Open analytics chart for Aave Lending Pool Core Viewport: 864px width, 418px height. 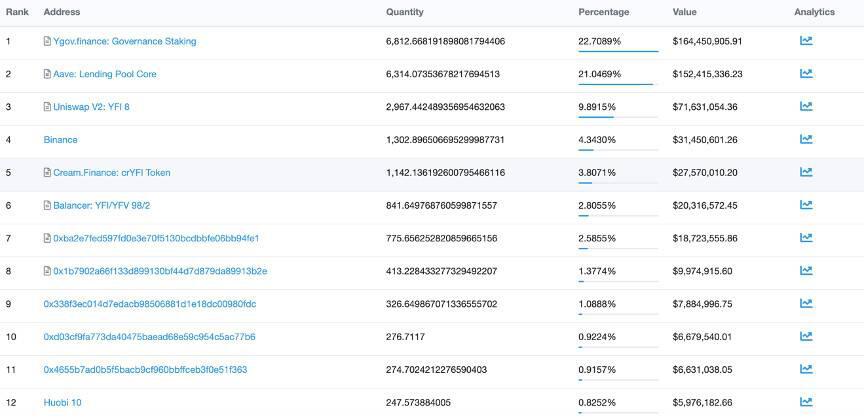[x=806, y=73]
